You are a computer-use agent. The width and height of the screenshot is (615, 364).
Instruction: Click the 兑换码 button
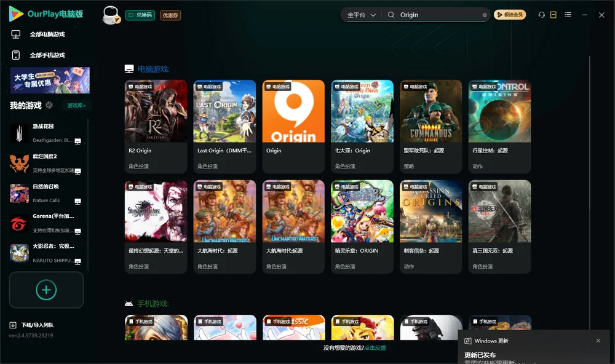(x=140, y=15)
